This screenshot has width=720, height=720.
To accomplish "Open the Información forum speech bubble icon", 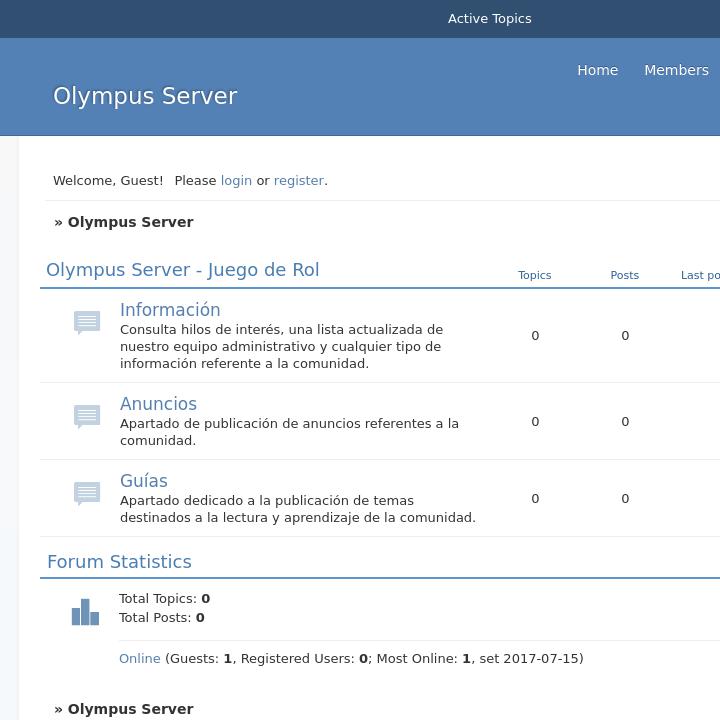I will click(87, 322).
